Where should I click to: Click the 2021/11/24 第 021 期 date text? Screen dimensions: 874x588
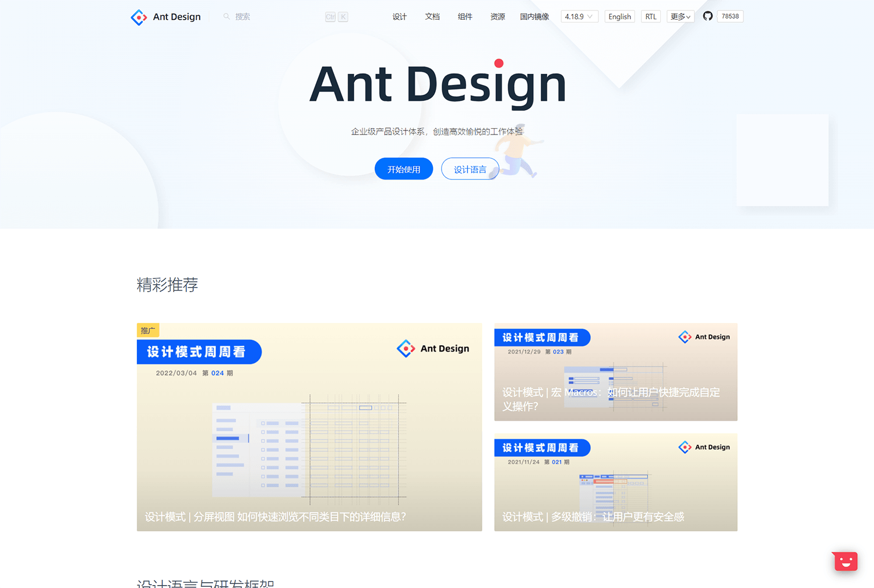pyautogui.click(x=538, y=462)
